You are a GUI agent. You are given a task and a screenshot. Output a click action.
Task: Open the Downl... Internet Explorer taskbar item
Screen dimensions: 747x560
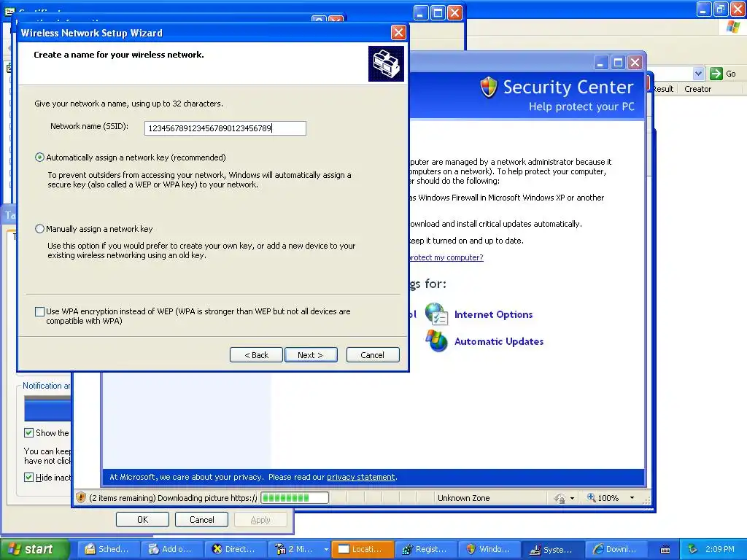[616, 549]
